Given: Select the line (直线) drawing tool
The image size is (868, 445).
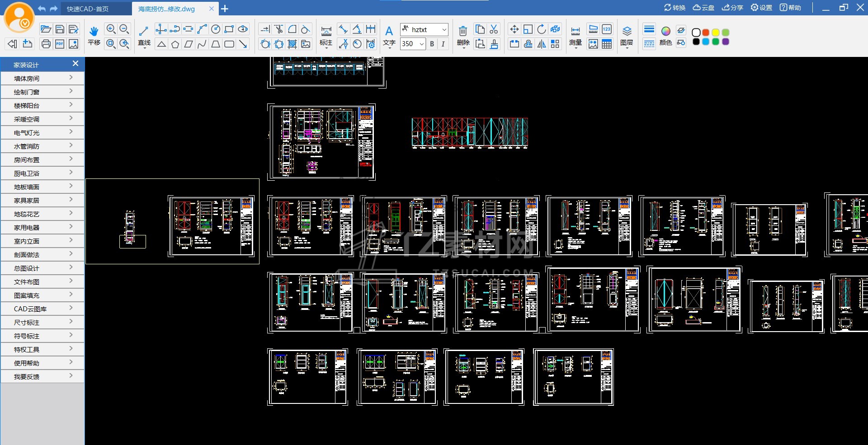Looking at the screenshot, I should (144, 32).
